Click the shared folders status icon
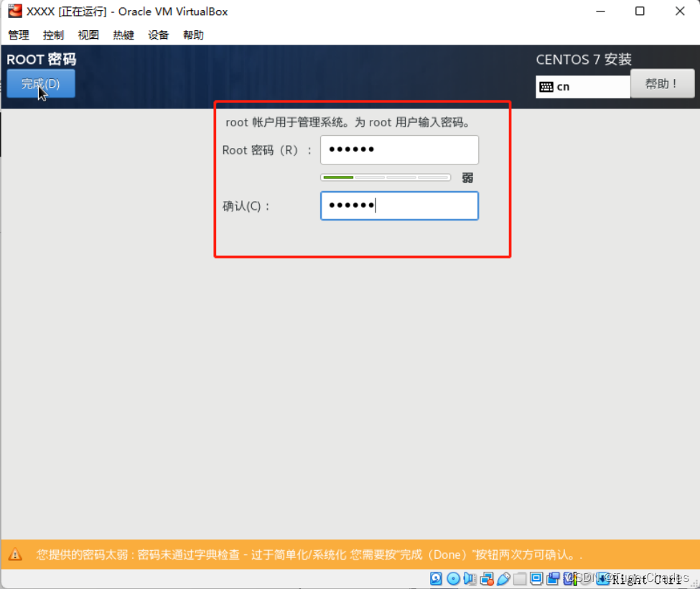The width and height of the screenshot is (700, 589). (520, 579)
